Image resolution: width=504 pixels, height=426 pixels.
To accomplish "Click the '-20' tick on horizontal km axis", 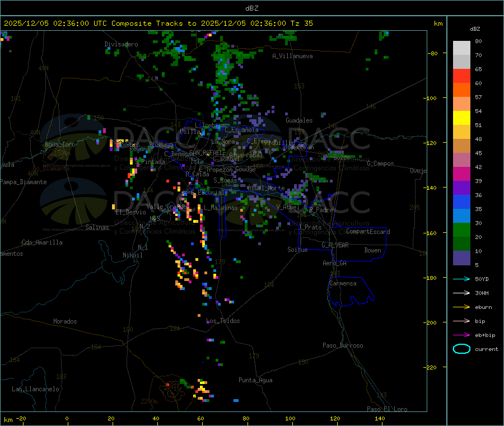I will click(21, 418).
